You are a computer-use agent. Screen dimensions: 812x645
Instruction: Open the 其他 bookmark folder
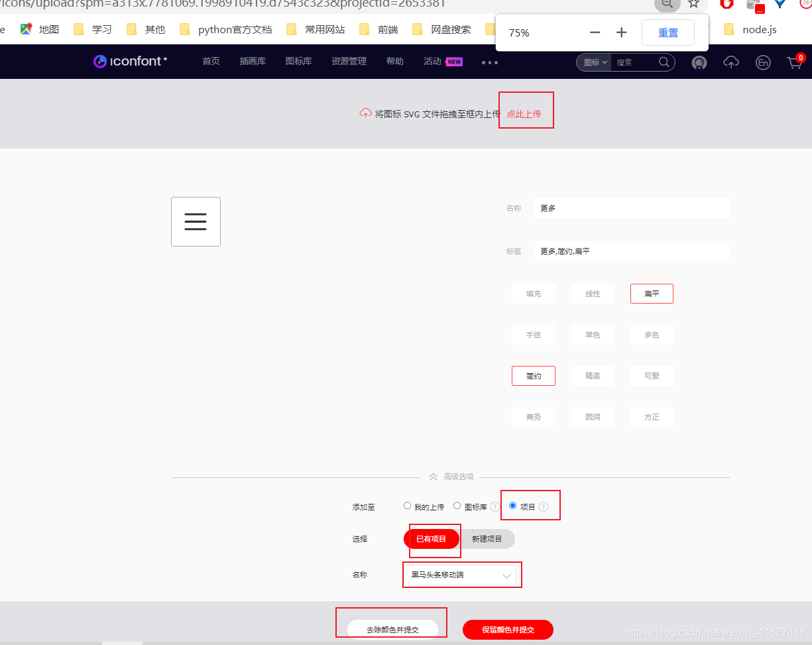coord(146,29)
